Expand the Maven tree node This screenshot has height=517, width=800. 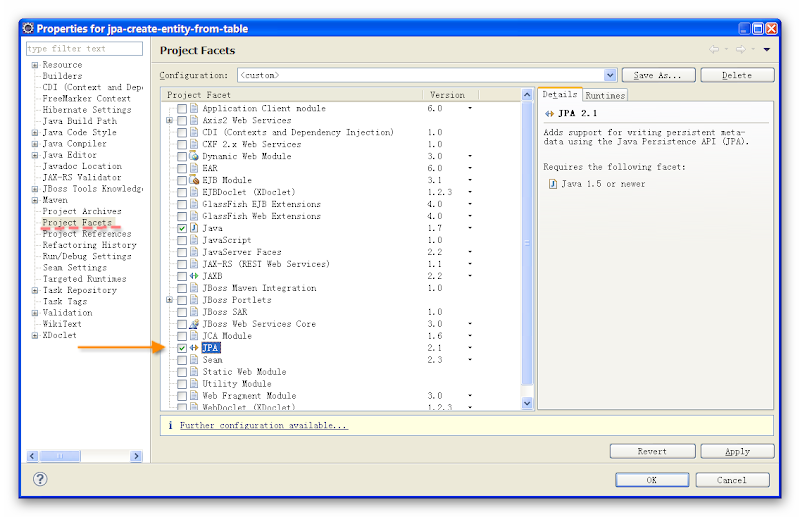point(35,200)
